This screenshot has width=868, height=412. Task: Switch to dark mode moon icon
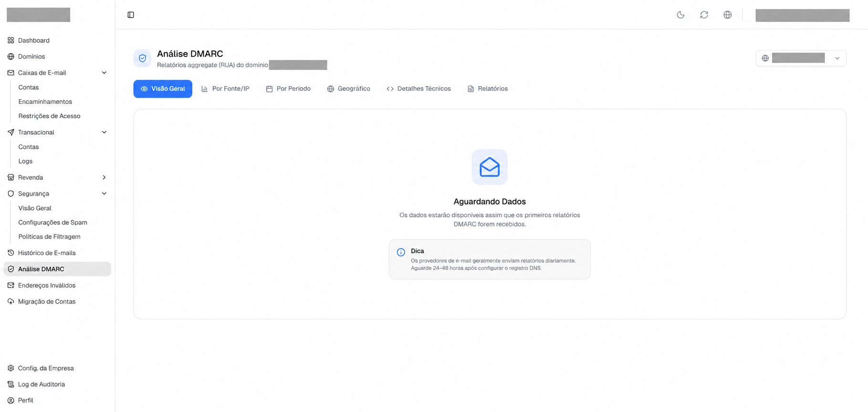(x=681, y=15)
